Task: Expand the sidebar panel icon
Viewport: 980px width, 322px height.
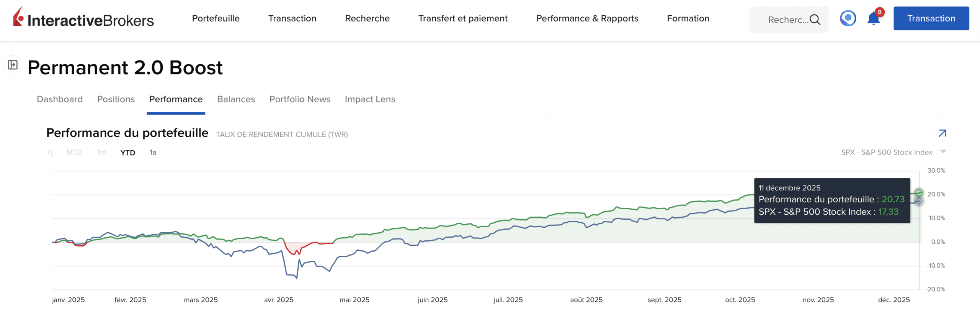Action: [x=13, y=65]
